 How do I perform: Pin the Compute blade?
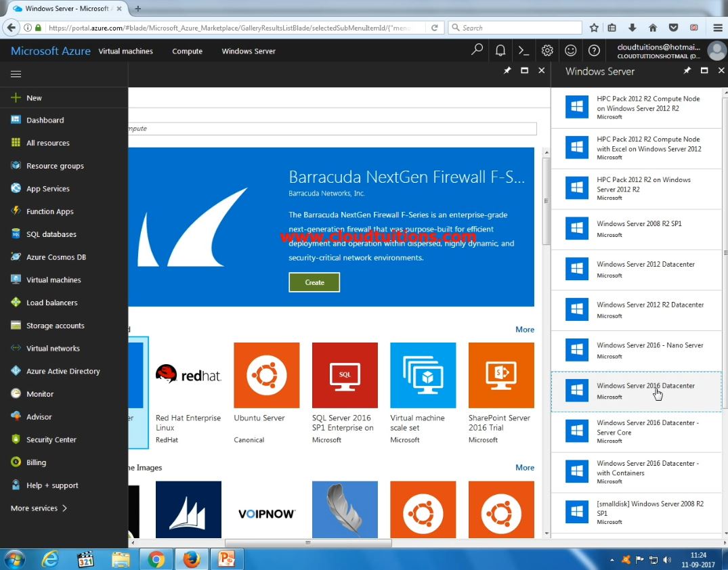coord(507,70)
